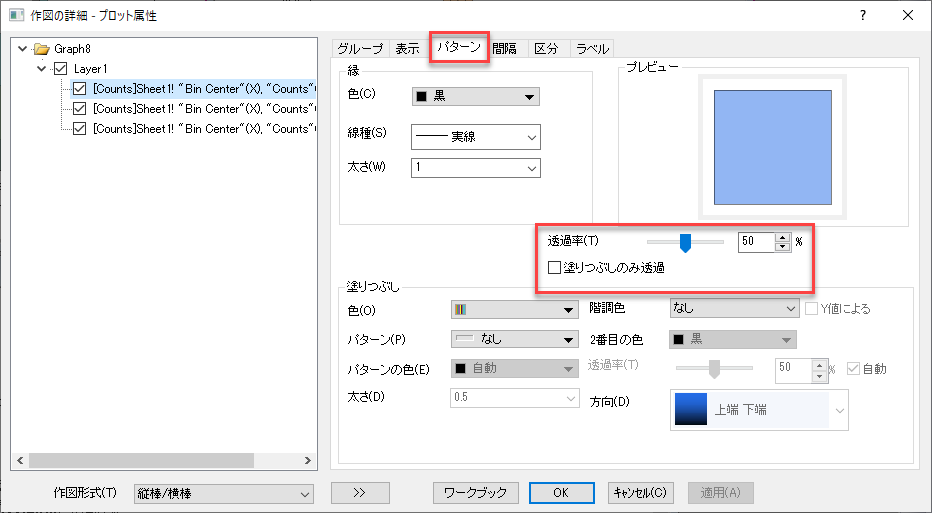Uncheck the Layer1 checkbox

(x=61, y=69)
